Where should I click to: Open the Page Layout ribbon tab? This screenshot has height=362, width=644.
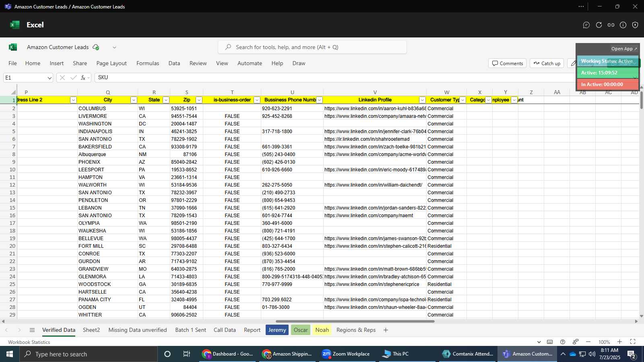coord(111,63)
